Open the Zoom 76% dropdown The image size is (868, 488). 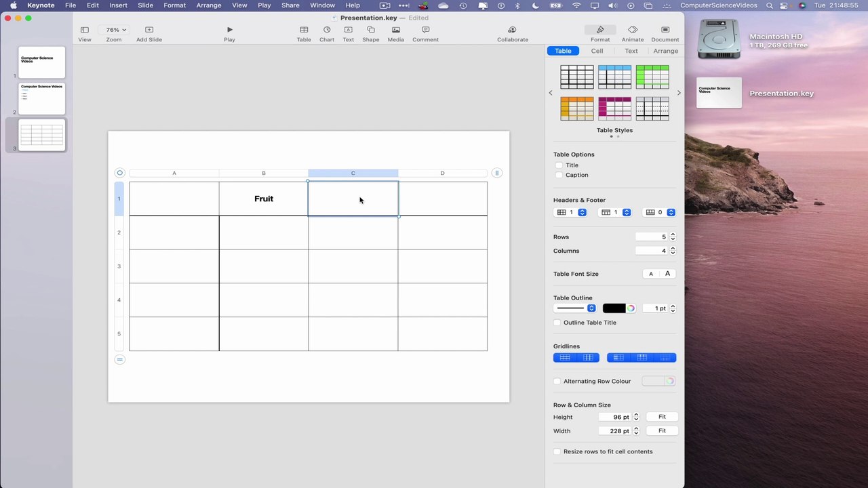click(x=114, y=30)
